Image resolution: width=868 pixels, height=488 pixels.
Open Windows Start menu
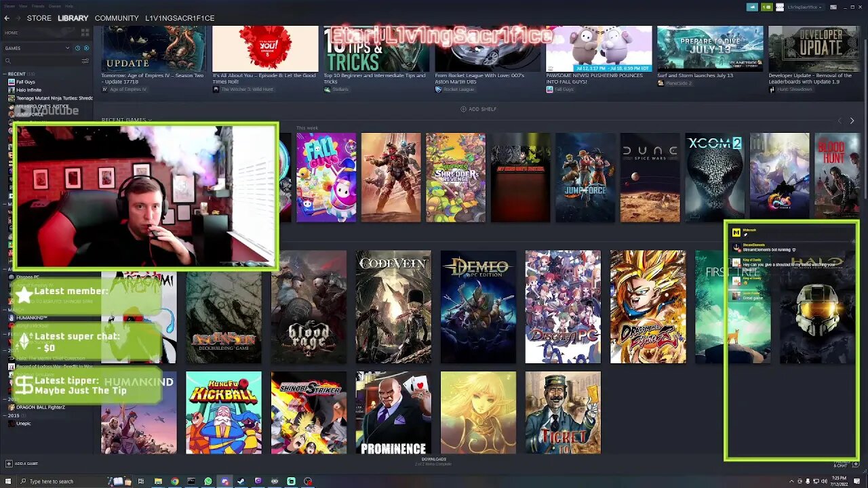tap(8, 481)
